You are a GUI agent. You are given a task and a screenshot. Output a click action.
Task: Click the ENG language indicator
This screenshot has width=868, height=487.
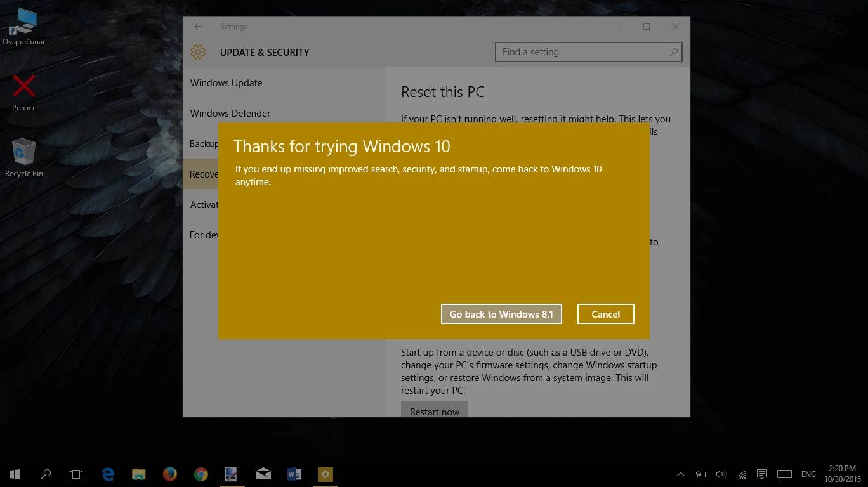[808, 474]
